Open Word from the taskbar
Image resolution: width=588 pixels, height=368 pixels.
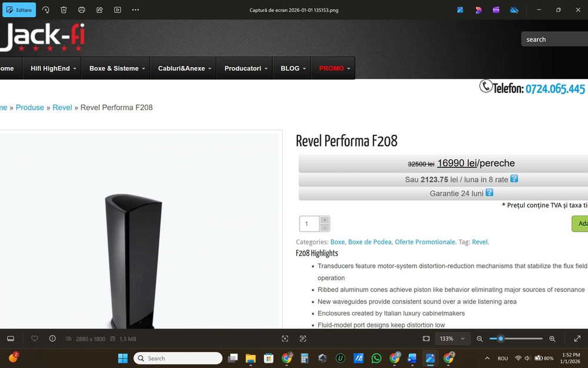pyautogui.click(x=412, y=358)
